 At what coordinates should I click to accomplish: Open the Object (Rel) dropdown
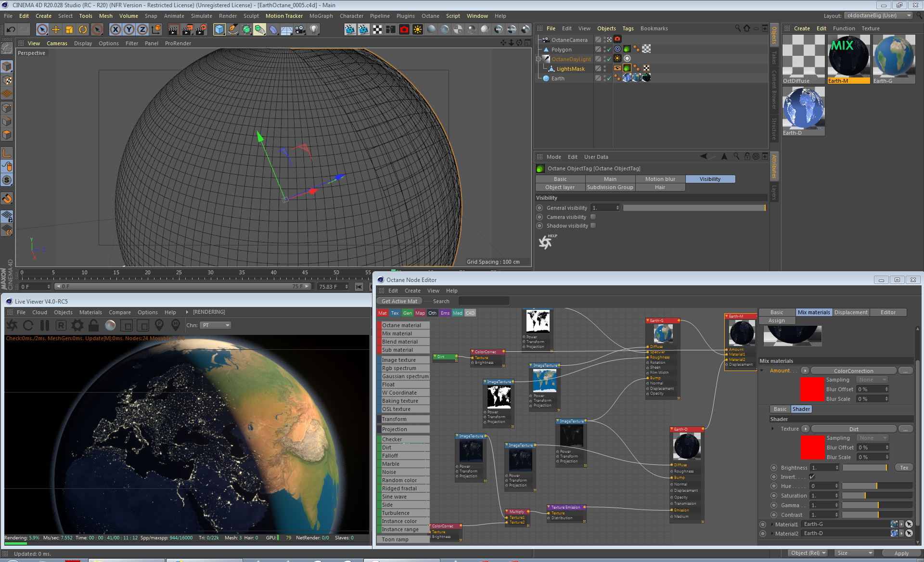tap(808, 553)
